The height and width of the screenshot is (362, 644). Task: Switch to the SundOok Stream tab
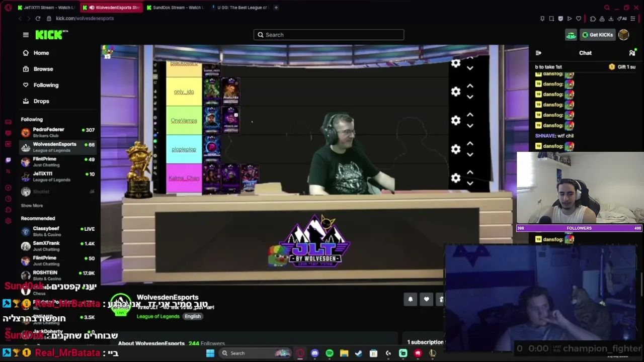click(x=175, y=8)
